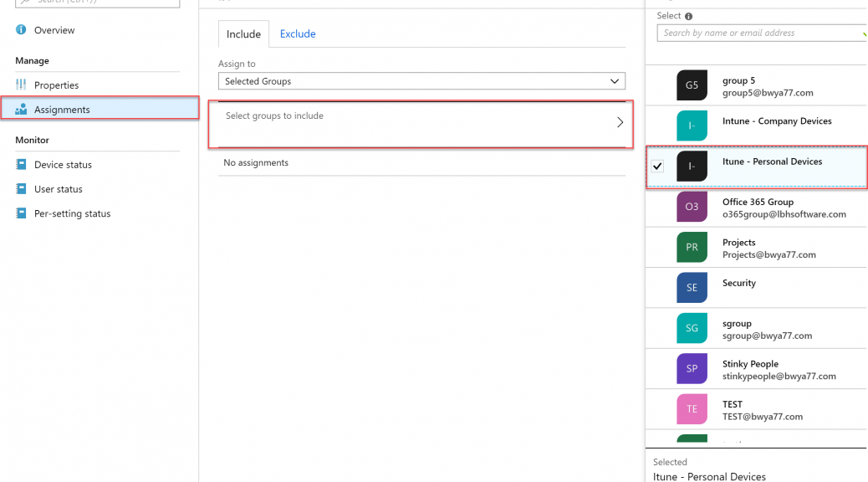Image resolution: width=868 pixels, height=482 pixels.
Task: Open Overview in the sidebar
Action: click(54, 30)
